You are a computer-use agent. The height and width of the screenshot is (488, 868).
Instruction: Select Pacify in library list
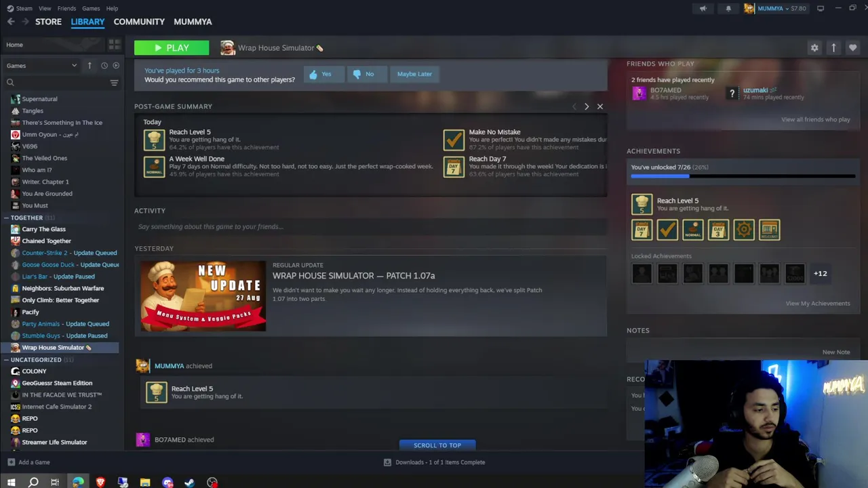[31, 312]
